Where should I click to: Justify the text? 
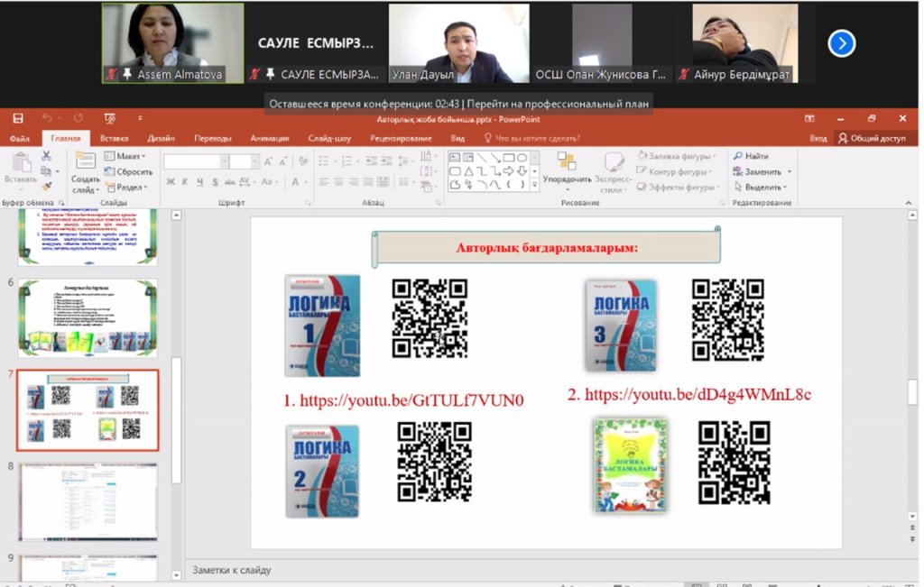coord(368,182)
